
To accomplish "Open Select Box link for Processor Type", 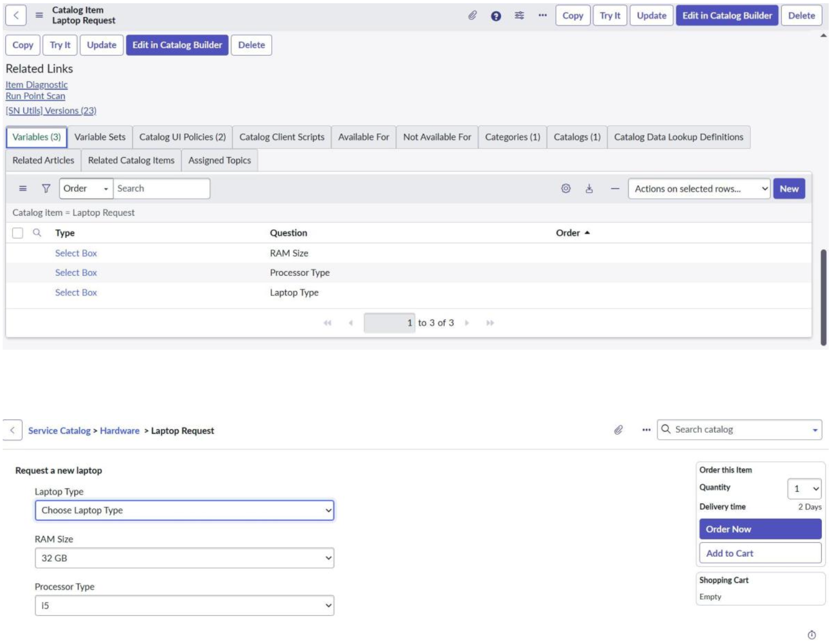I will (x=76, y=273).
